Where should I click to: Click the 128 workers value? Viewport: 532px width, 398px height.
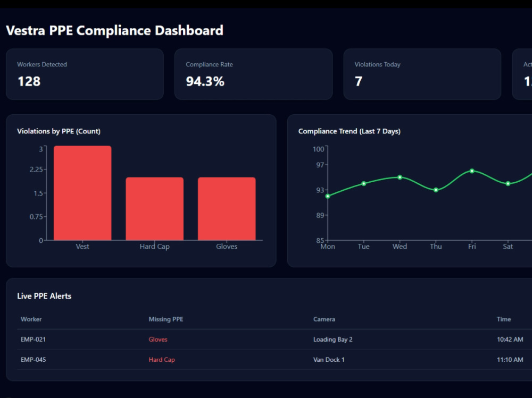click(29, 81)
